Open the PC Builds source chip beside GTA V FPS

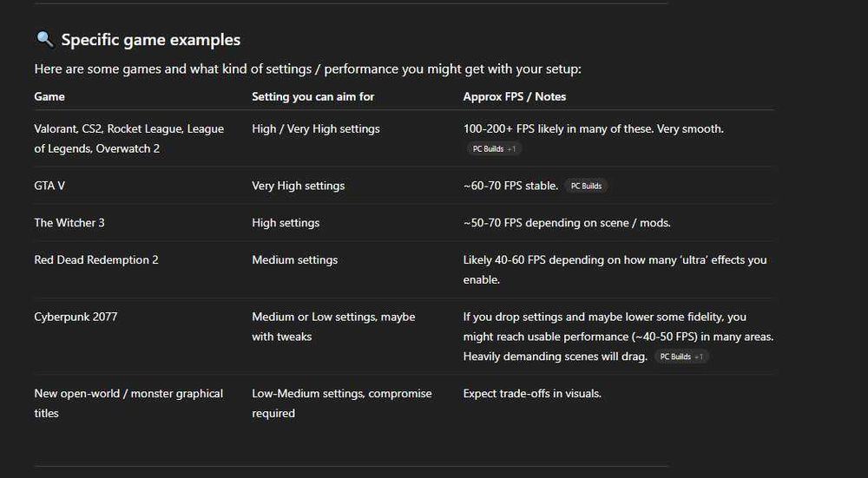586,186
